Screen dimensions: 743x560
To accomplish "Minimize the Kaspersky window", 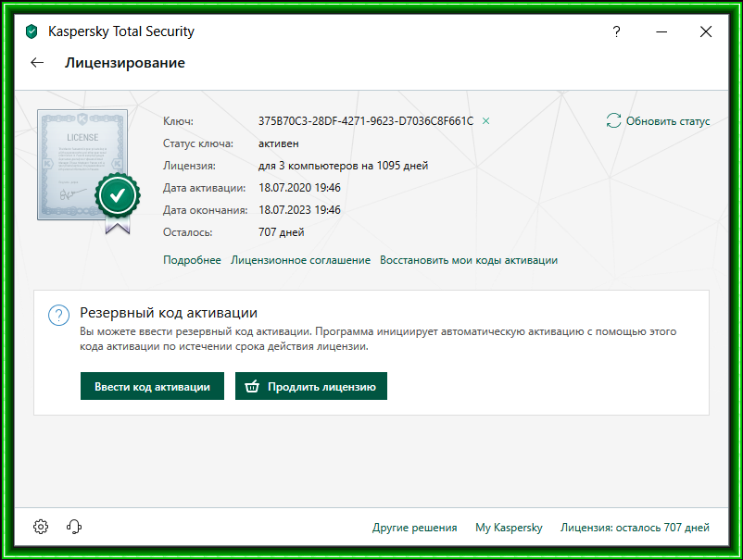I will coord(661,31).
